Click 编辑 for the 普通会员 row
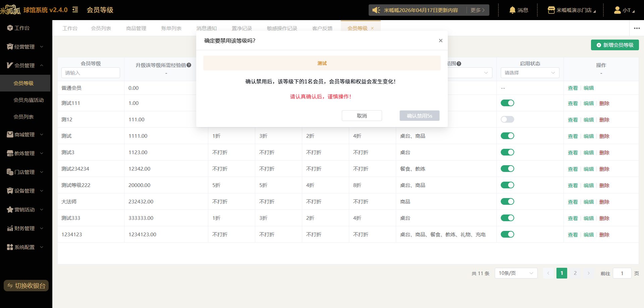The image size is (644, 308). [589, 88]
